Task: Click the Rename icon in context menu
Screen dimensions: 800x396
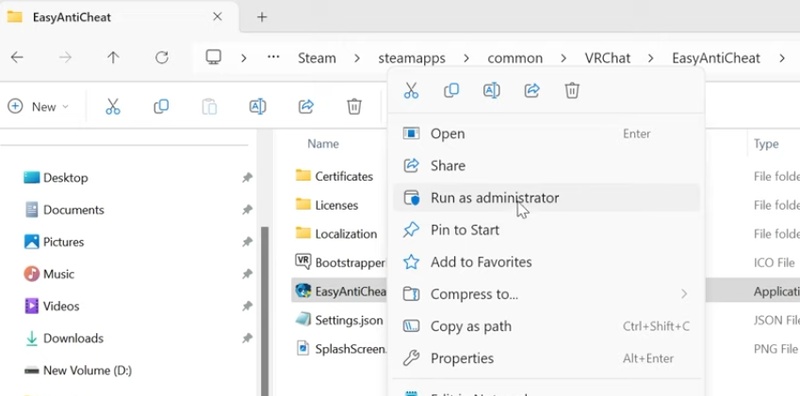Action: (491, 91)
